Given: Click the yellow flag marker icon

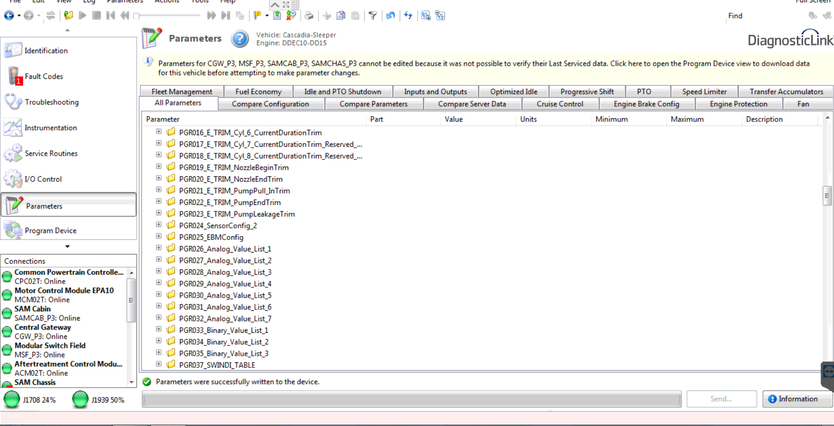Looking at the screenshot, I should pos(257,16).
